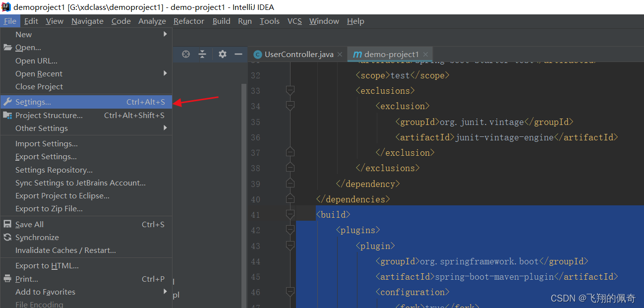Open the VCS menu
The image size is (644, 308).
294,21
